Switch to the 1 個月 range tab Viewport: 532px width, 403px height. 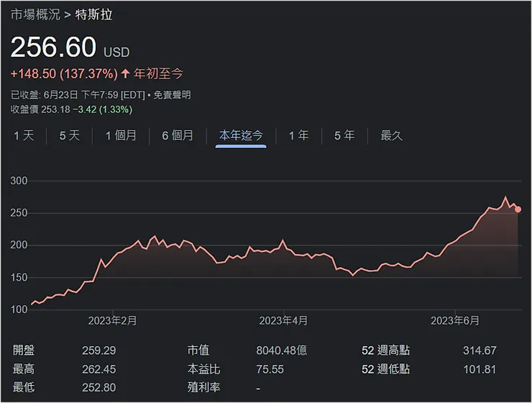[x=121, y=136]
